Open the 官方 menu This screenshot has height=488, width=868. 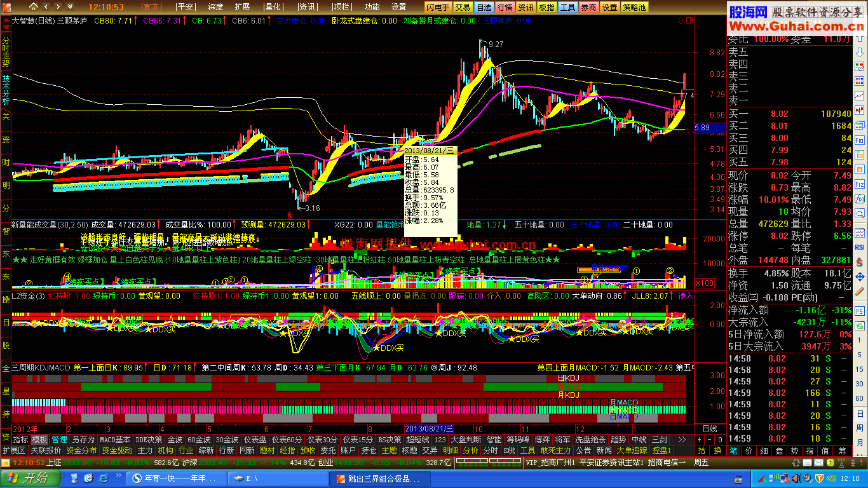pyautogui.click(x=151, y=7)
